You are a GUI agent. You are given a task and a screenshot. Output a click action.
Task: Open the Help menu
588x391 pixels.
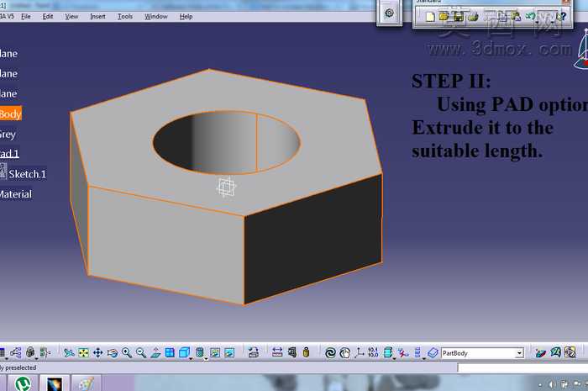coord(186,17)
